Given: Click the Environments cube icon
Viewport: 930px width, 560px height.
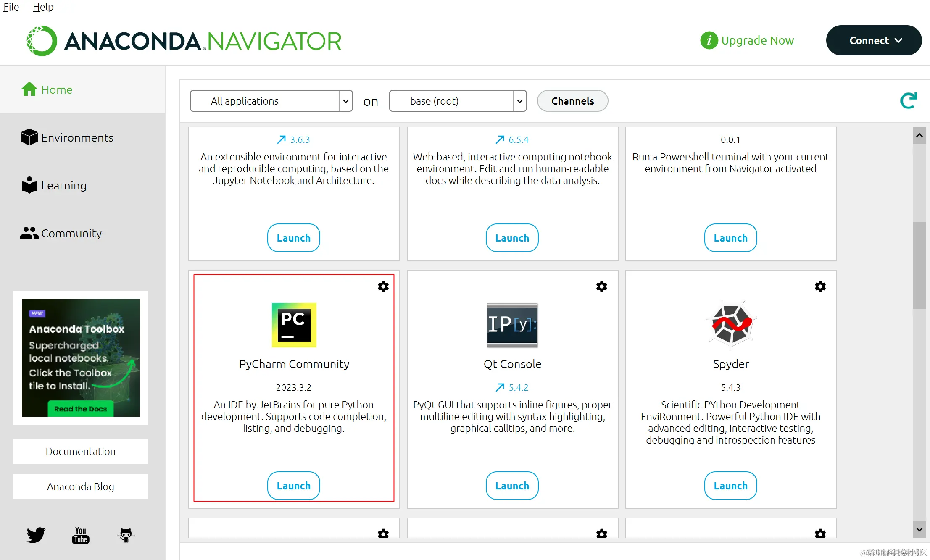Looking at the screenshot, I should tap(29, 137).
